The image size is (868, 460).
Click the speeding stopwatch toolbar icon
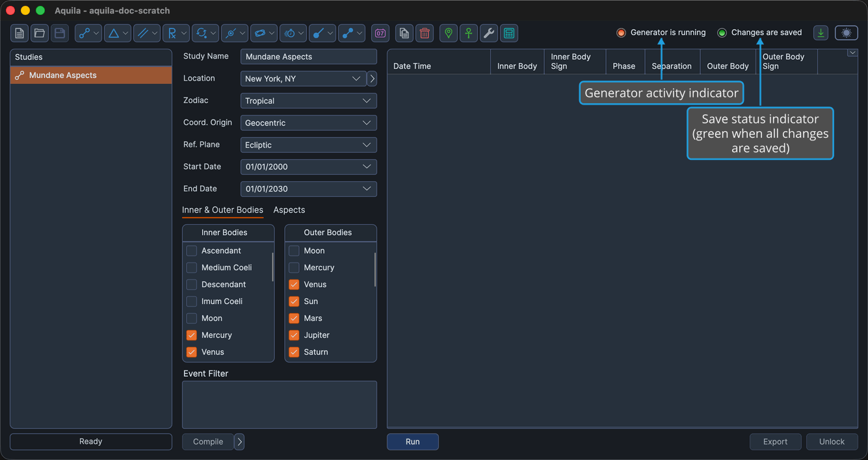coord(289,33)
